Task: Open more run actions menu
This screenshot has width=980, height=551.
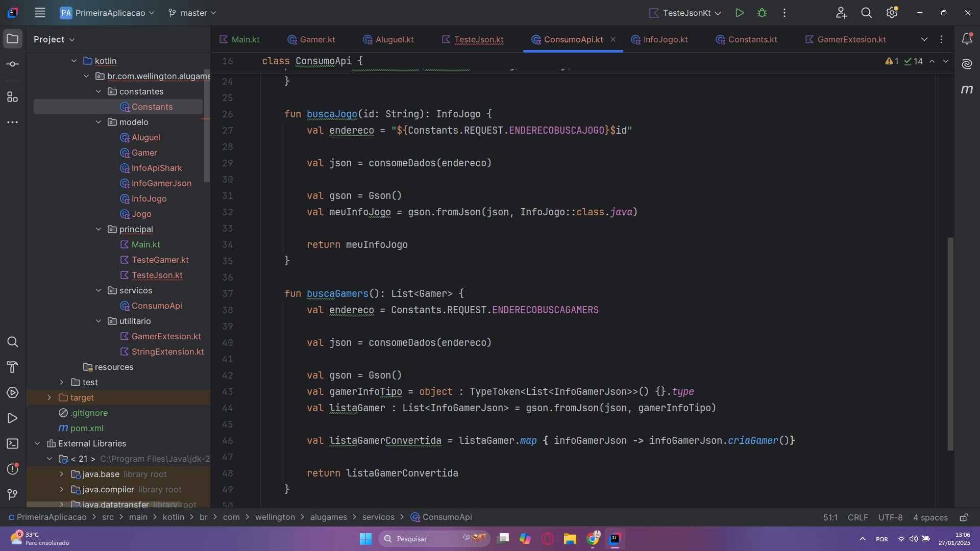Action: [785, 13]
